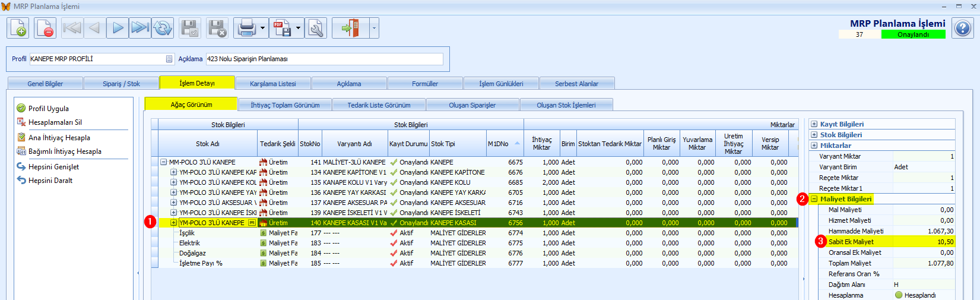Go to the first record arrow
Screen dimensions: 980x300
72,28
